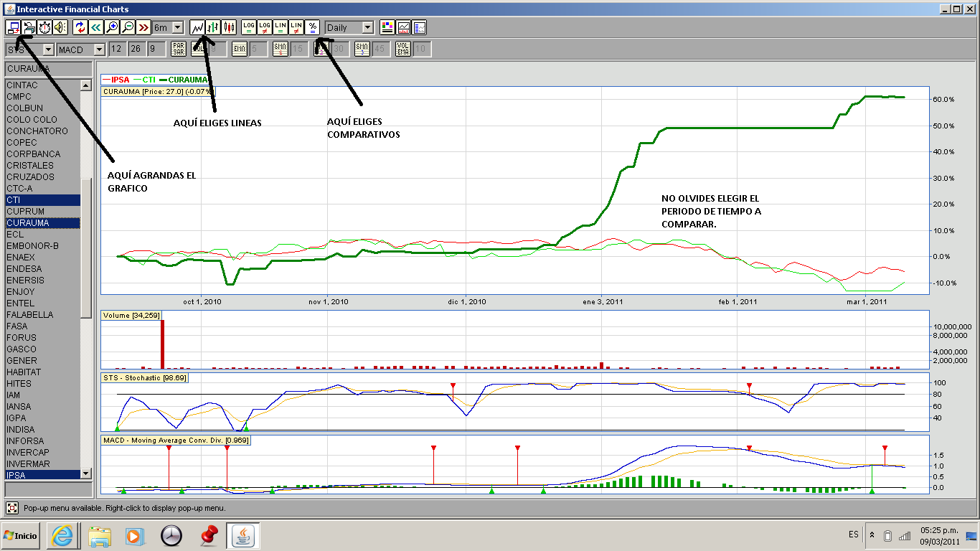
Task: Click the line chart style icon
Action: pos(197,27)
